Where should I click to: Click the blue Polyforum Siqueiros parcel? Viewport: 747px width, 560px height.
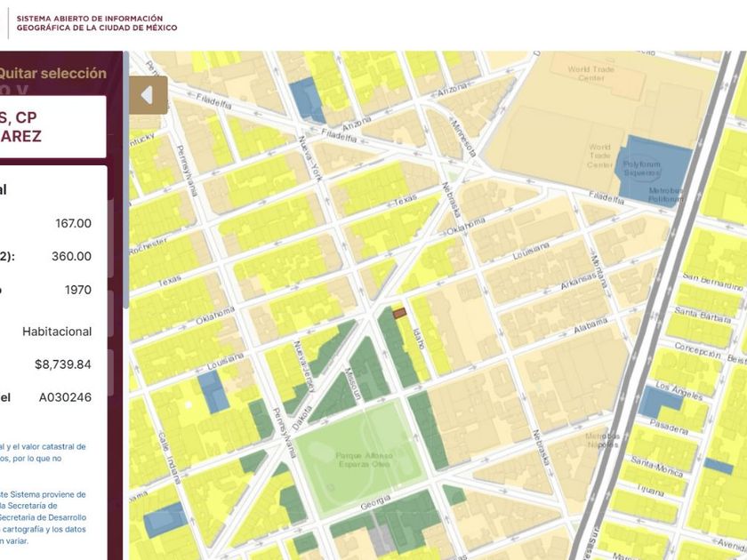click(653, 170)
